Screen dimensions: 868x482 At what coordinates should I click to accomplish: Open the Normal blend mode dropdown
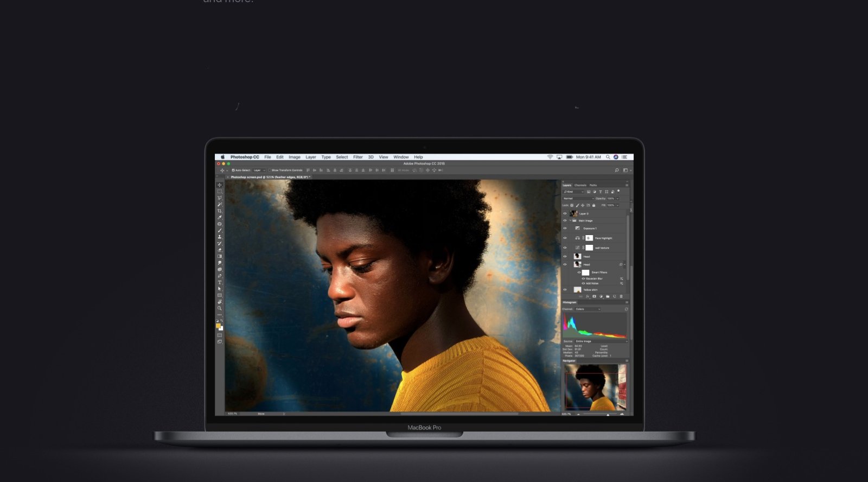578,199
